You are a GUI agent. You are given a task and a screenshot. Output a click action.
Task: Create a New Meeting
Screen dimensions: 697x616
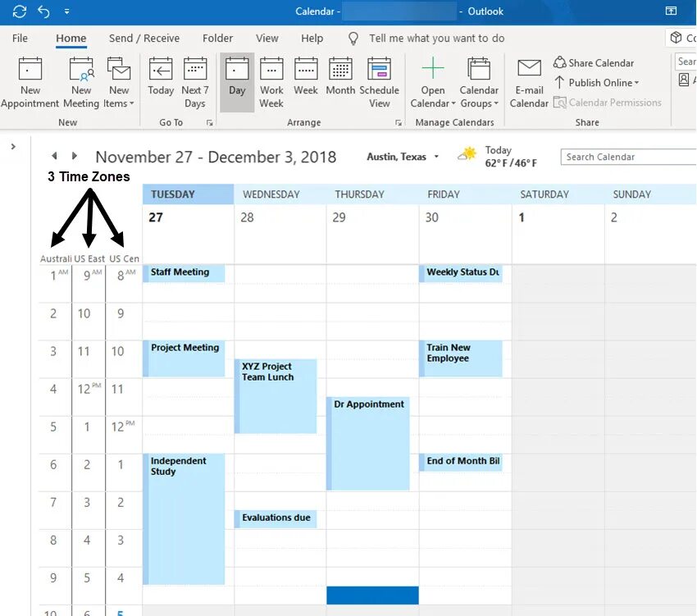(x=81, y=83)
